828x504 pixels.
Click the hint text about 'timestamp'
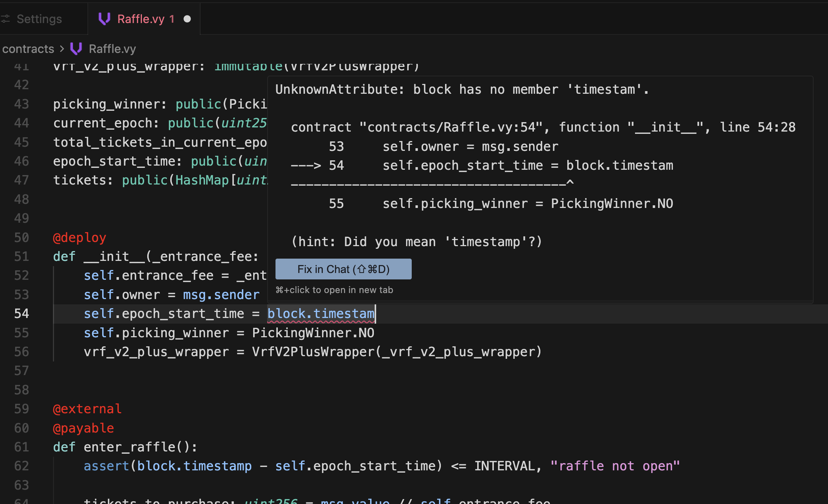pos(416,242)
